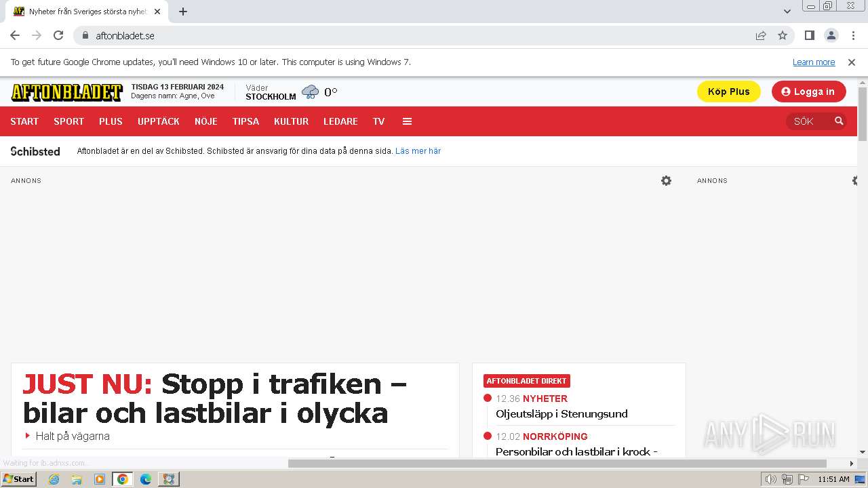Open the Chrome profile avatar
868x488 pixels.
click(x=831, y=35)
